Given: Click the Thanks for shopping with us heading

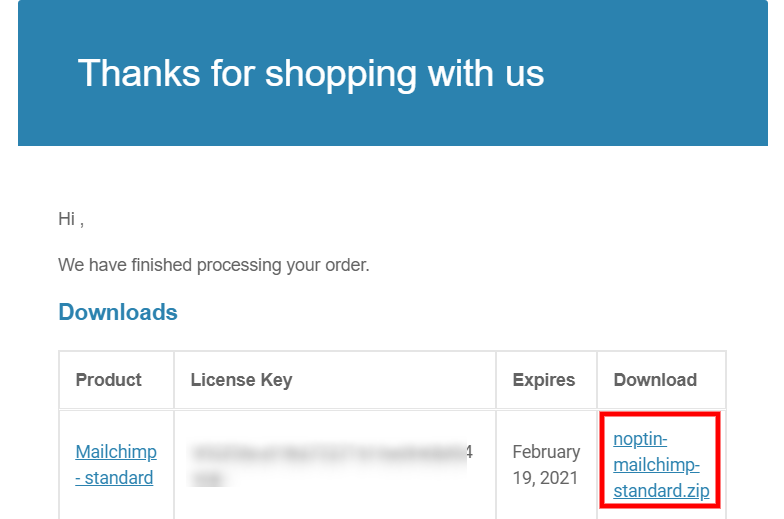Looking at the screenshot, I should point(311,73).
